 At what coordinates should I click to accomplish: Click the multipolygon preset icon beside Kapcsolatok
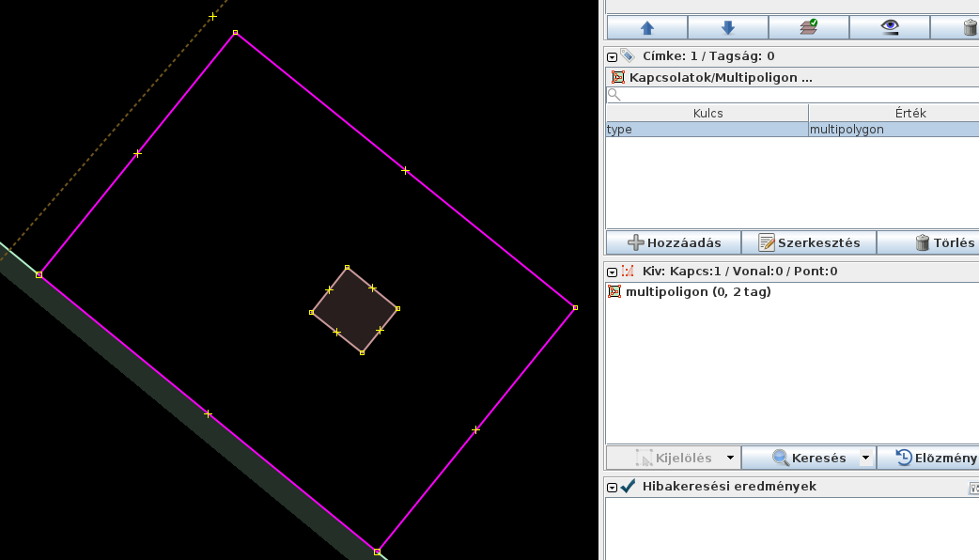617,77
